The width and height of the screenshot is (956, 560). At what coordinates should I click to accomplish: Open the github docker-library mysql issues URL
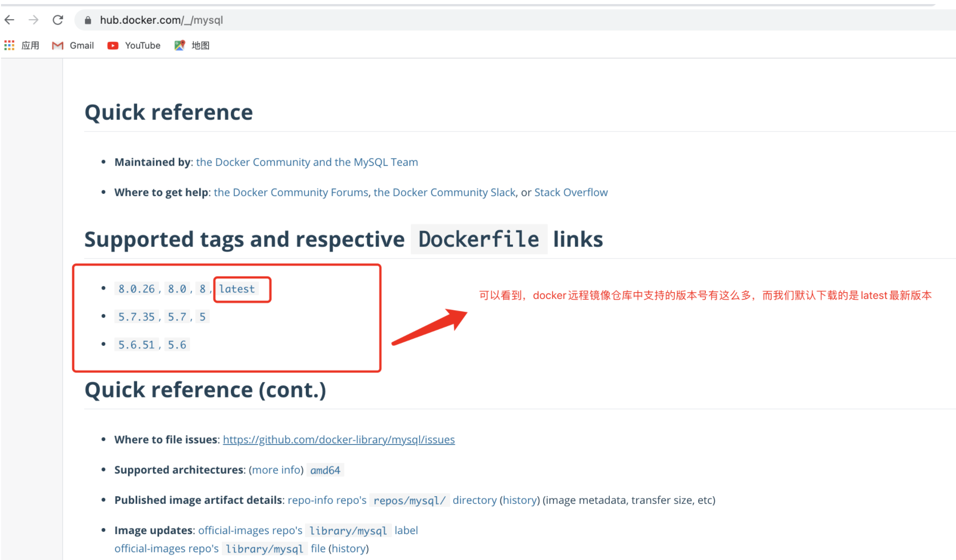(x=339, y=439)
